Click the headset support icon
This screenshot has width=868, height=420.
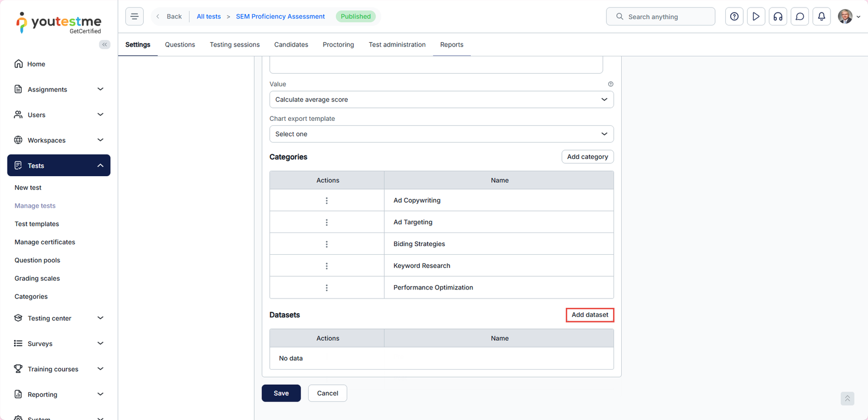click(778, 16)
